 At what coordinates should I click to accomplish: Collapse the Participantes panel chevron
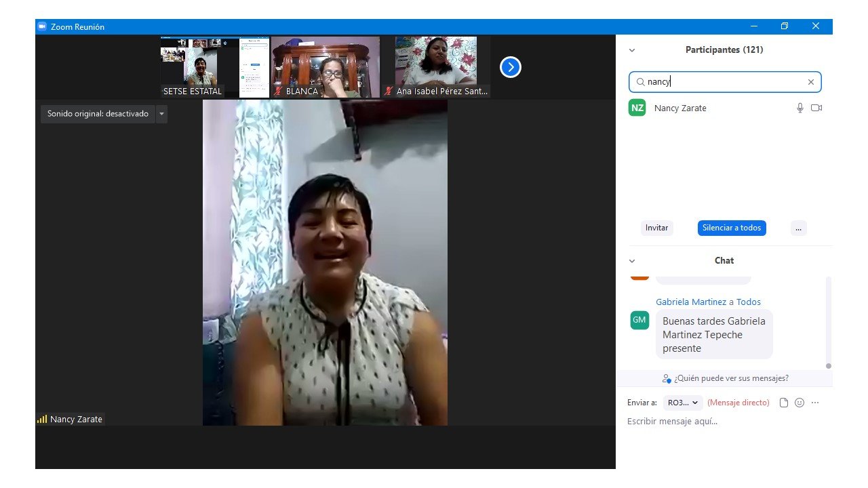coord(632,50)
